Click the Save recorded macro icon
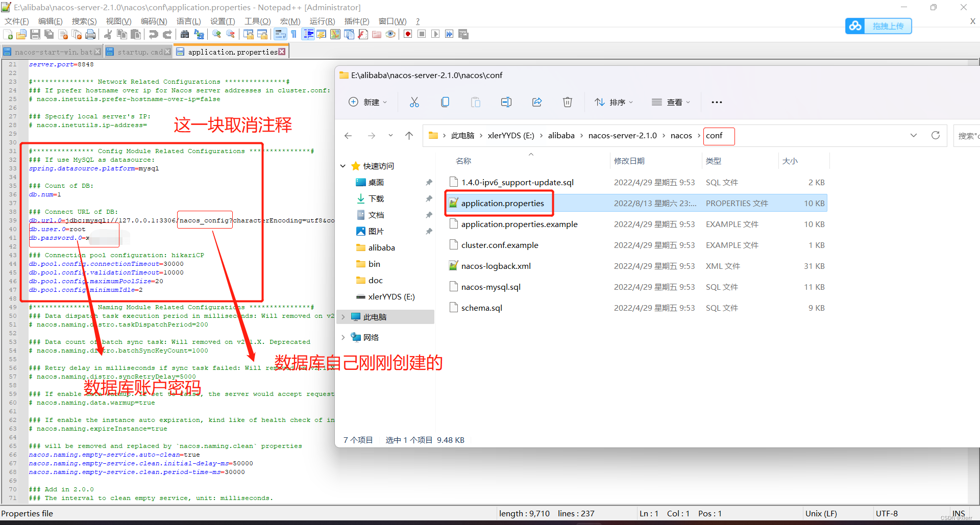This screenshot has height=525, width=980. coord(463,34)
